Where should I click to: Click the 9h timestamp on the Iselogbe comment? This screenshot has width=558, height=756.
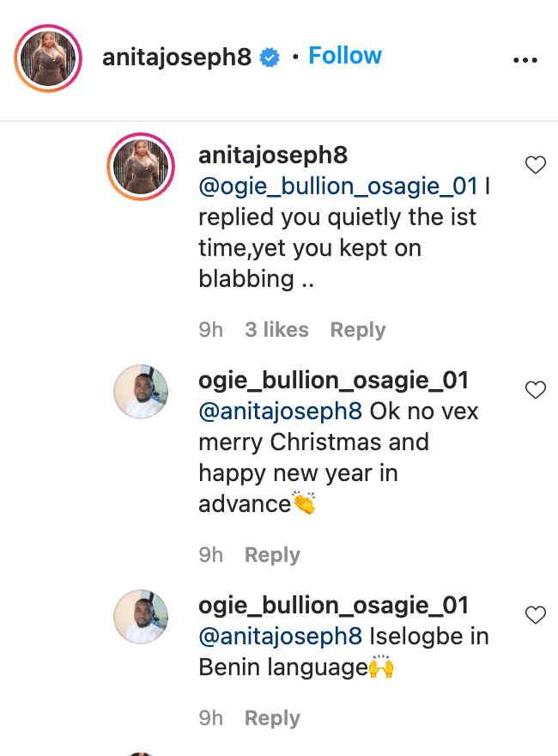tap(210, 718)
